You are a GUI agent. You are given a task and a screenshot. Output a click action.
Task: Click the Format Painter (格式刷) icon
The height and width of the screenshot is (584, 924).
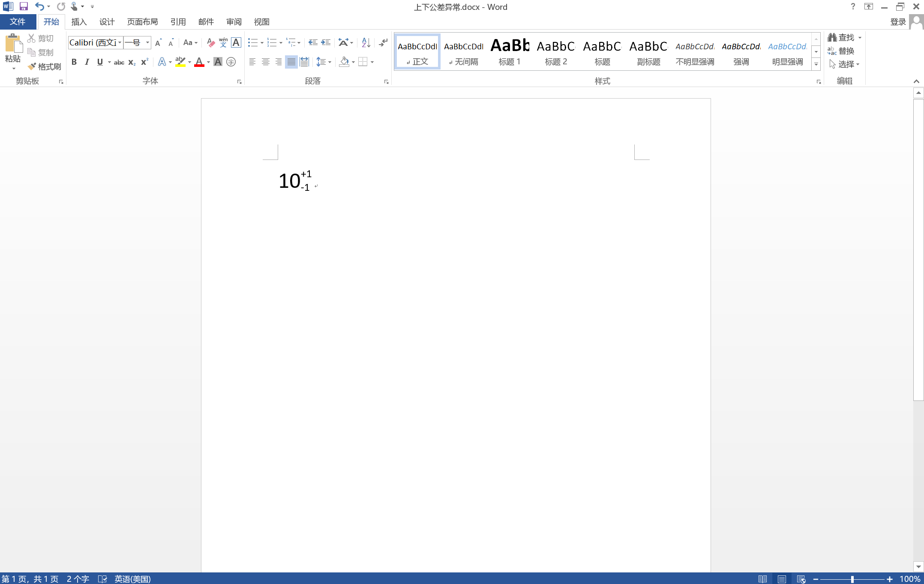(32, 66)
